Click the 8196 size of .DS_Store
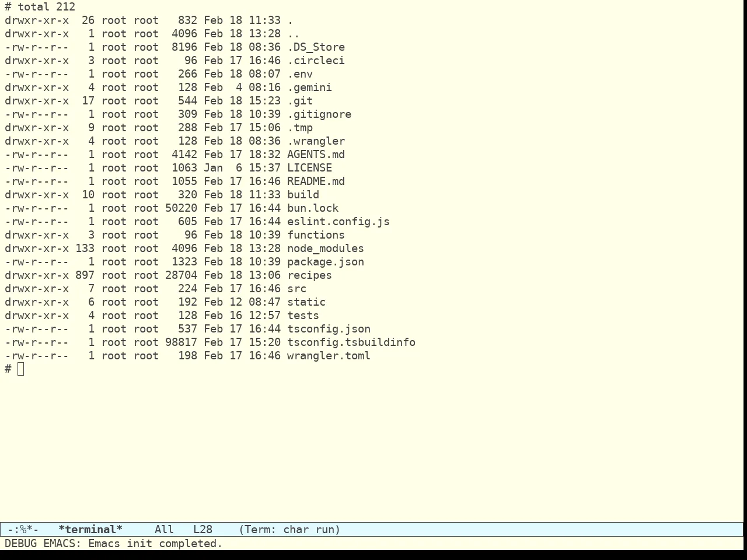This screenshot has width=747, height=560. 184,47
